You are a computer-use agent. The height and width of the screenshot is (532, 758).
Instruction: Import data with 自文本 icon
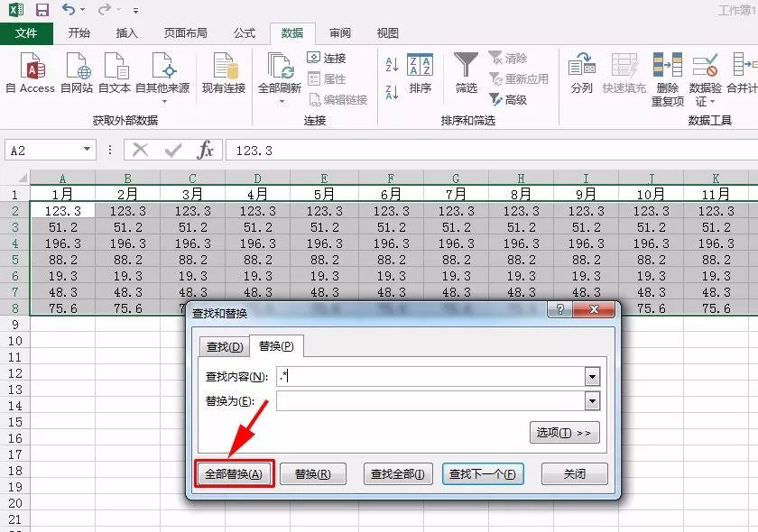click(116, 66)
